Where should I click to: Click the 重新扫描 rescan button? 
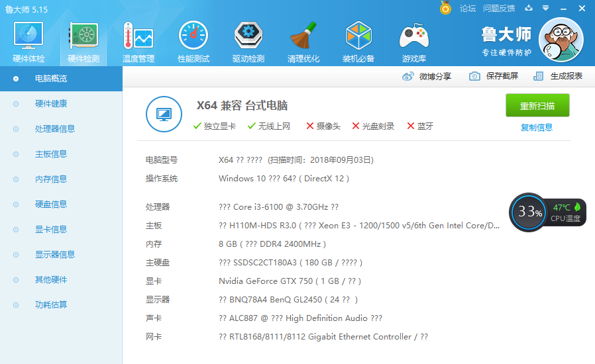point(537,105)
